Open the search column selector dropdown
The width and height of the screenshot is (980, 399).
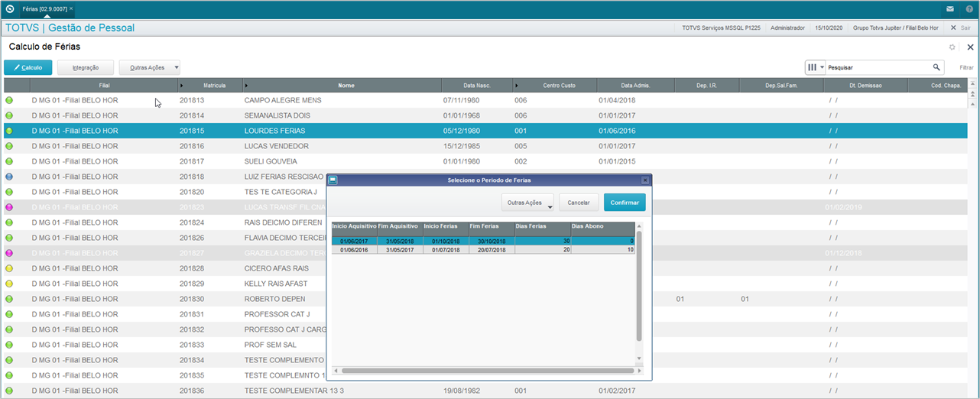tap(816, 67)
